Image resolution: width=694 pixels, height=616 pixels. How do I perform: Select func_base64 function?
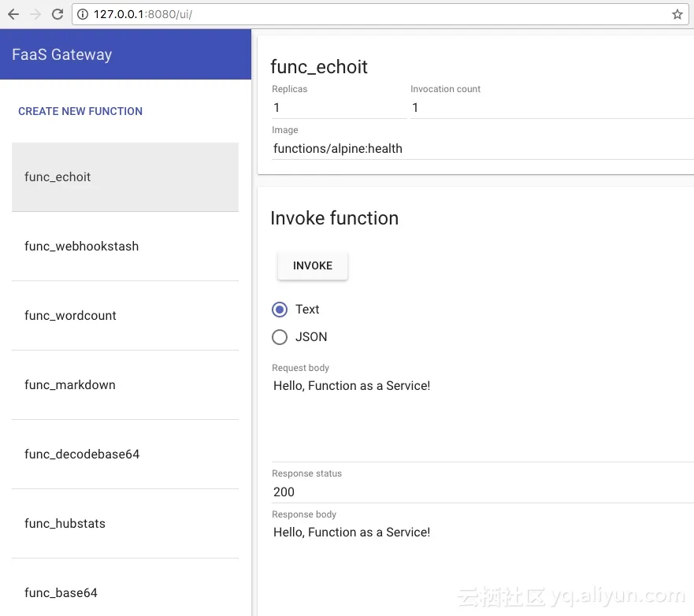click(125, 588)
